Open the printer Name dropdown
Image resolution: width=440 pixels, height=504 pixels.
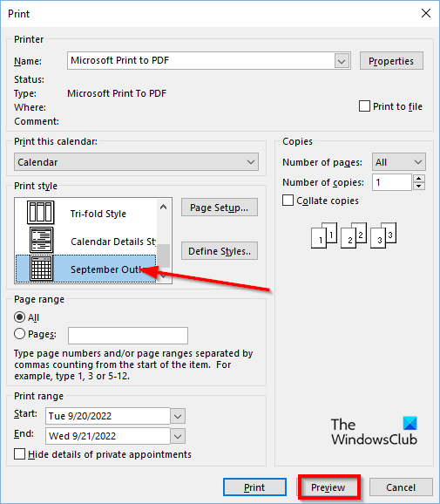342,61
